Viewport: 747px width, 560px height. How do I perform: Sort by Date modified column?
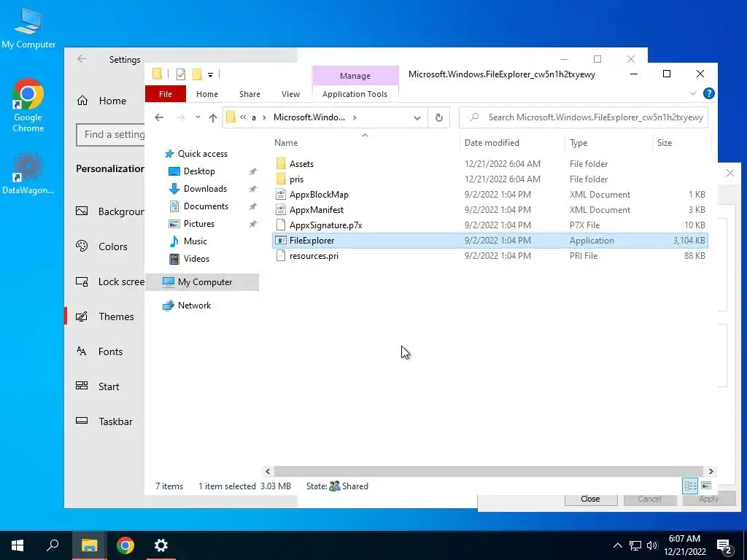coord(492,142)
